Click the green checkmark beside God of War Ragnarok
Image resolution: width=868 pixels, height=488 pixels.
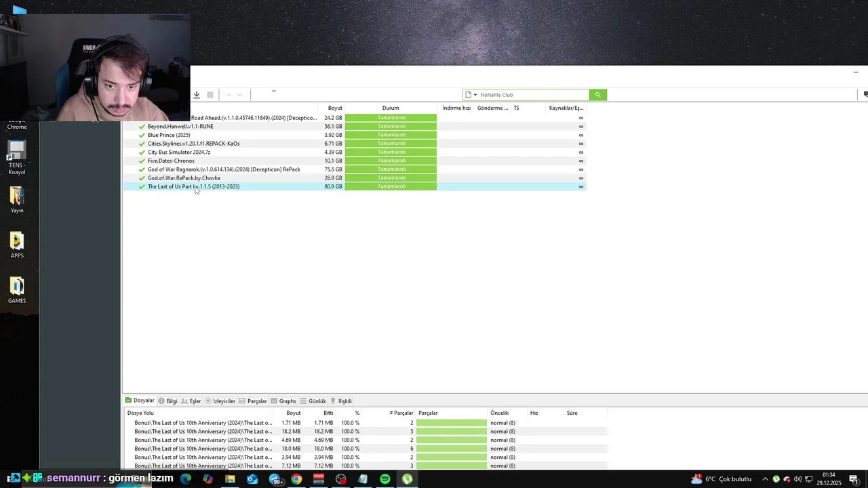click(142, 169)
